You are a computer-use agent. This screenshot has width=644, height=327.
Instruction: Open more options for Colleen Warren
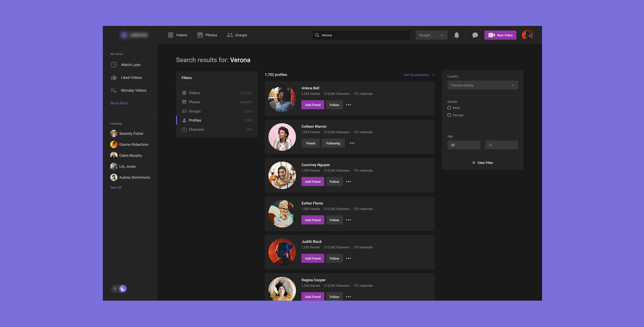click(x=352, y=143)
